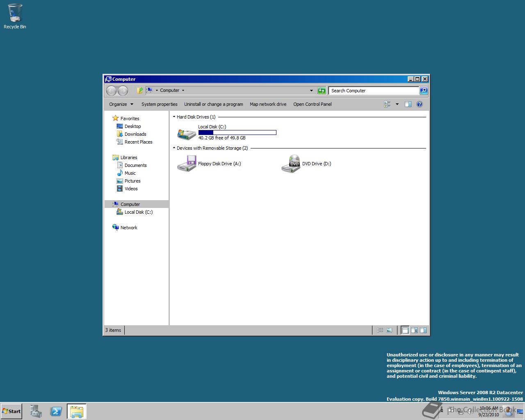Show hidden icons in system tray
525x420 pixels.
click(442, 411)
